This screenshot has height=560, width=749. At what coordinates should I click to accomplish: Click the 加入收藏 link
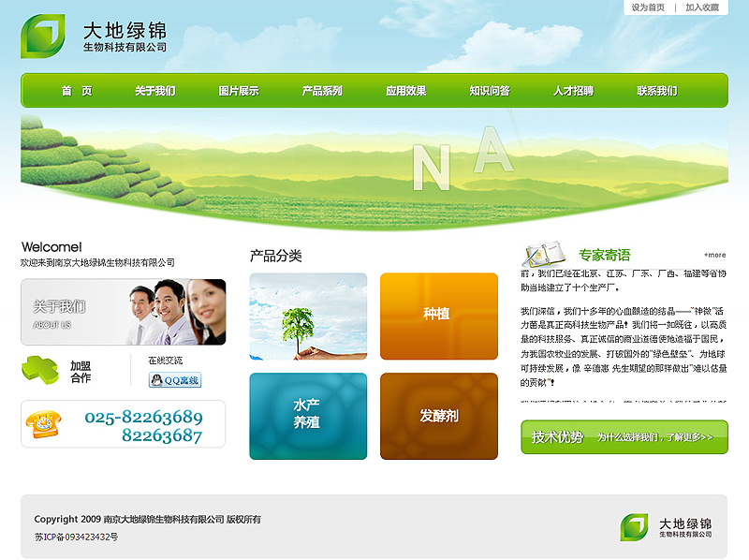tap(702, 7)
